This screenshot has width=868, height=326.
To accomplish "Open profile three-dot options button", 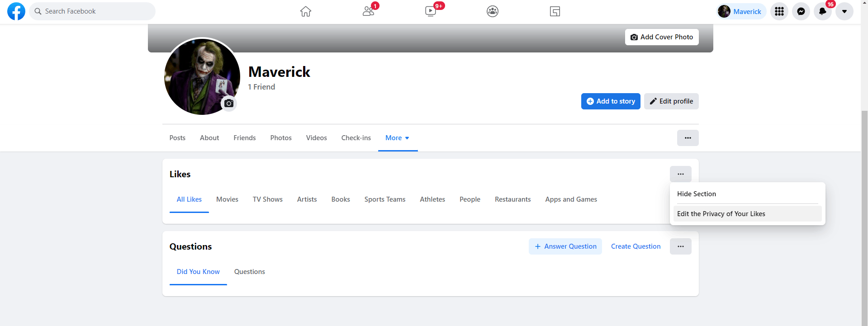I will coord(688,138).
